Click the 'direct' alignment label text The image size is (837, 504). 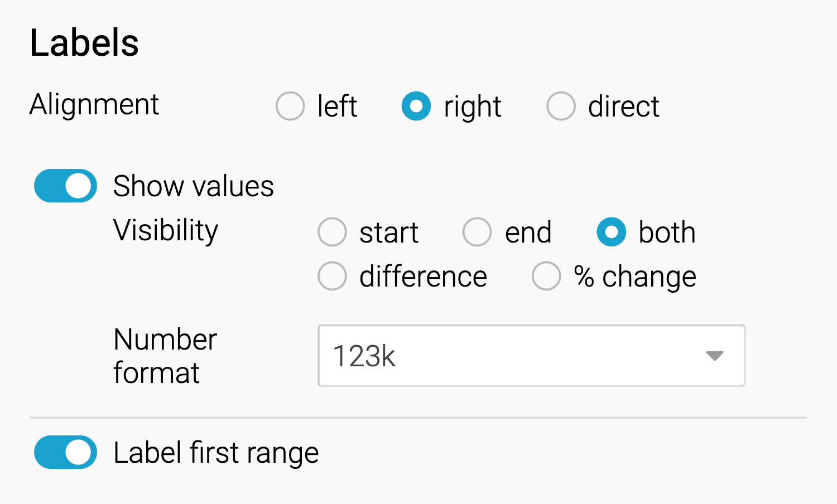pyautogui.click(x=623, y=106)
